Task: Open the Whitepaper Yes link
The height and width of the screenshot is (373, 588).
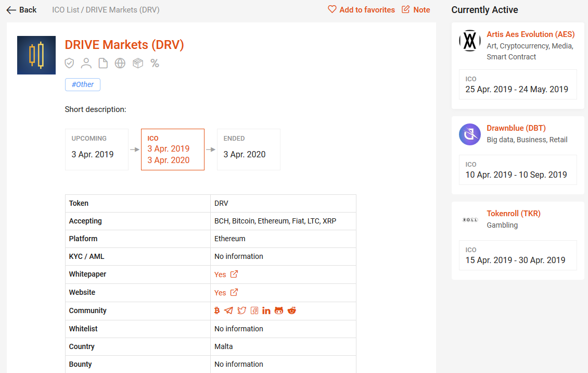Action: pos(226,275)
